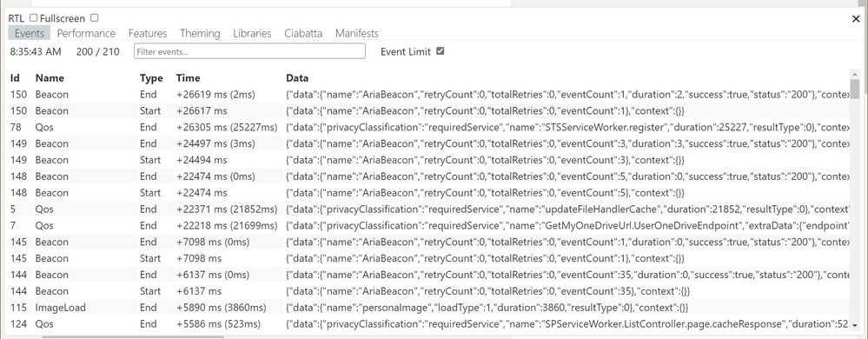The height and width of the screenshot is (339, 868).
Task: Click the horizontal scrollbar thumb at bottom
Action: [133, 336]
